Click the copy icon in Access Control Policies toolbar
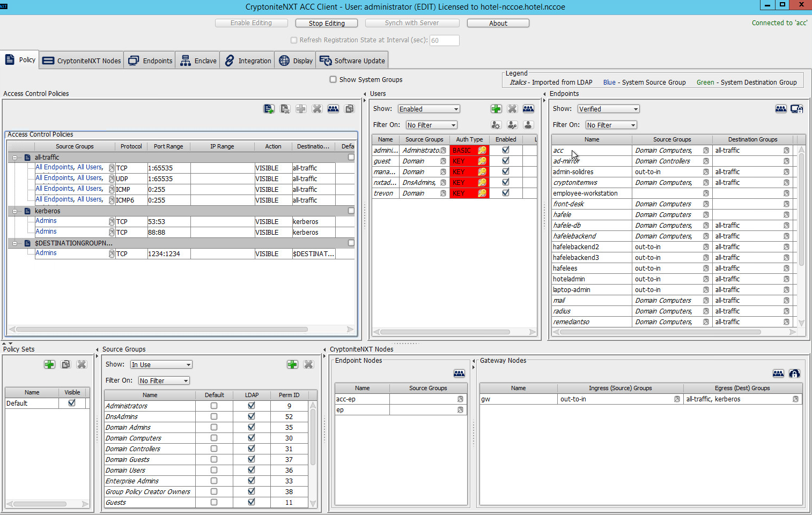Viewport: 812px width, 515px height. [x=349, y=109]
